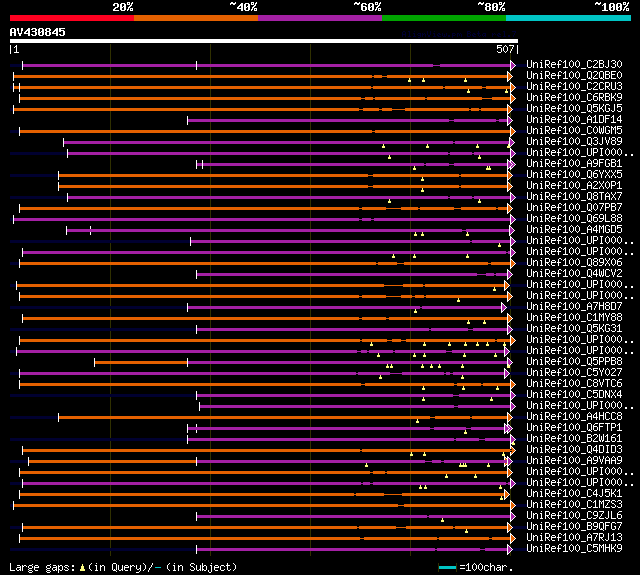Select the UniRef100_Q3JV89 label

pyautogui.click(x=574, y=142)
